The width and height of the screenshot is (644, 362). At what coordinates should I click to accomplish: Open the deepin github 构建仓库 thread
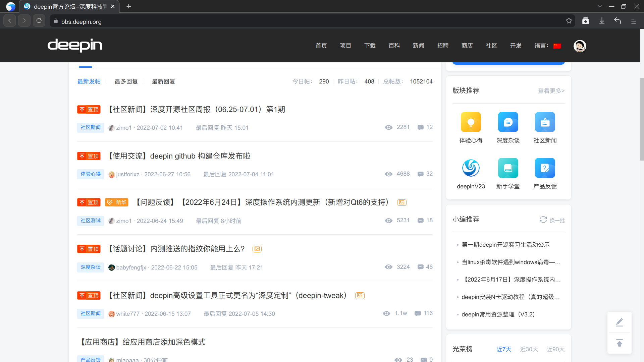tap(179, 156)
